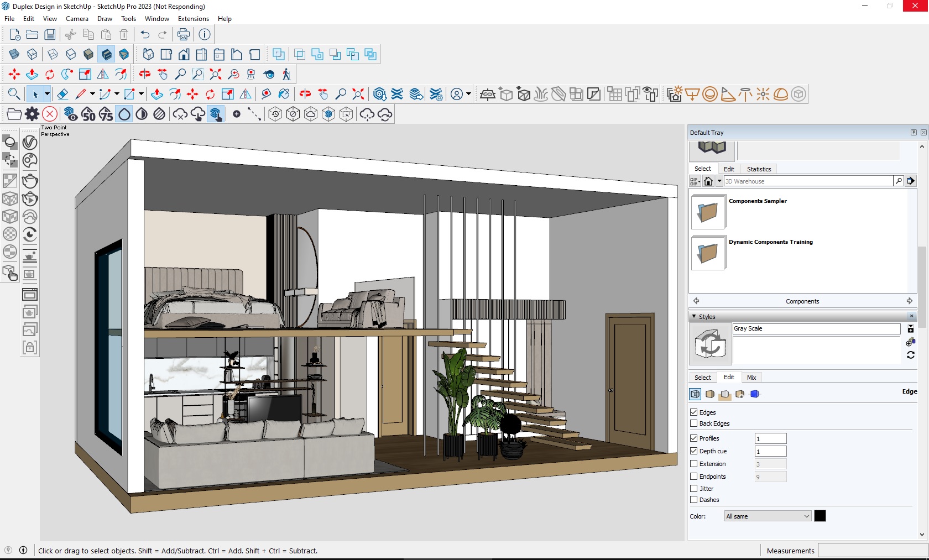Select the Line pencil tool
The height and width of the screenshot is (560, 929).
coord(81,94)
